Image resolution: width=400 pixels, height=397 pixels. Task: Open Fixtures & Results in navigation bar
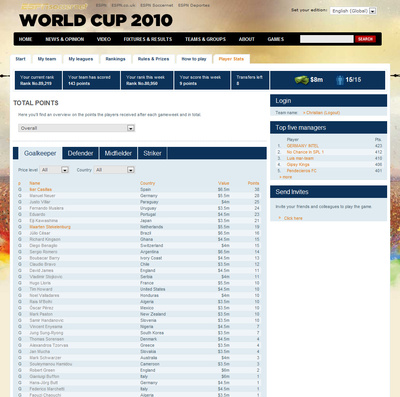click(x=148, y=39)
